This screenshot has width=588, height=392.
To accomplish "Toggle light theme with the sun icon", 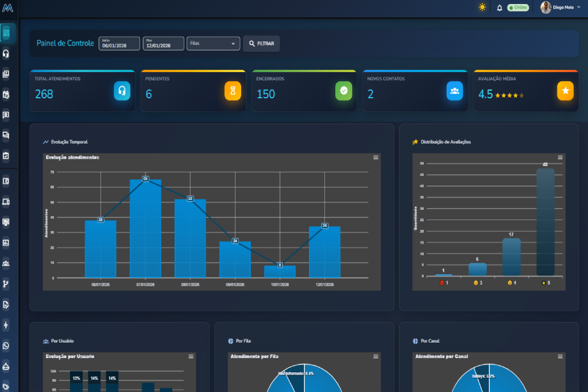I will pos(482,7).
